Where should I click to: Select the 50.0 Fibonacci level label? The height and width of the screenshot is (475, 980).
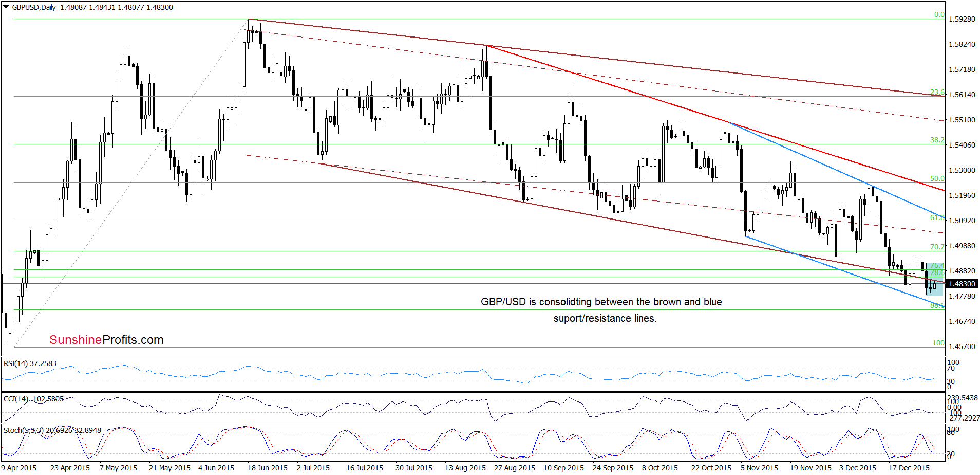[937, 178]
